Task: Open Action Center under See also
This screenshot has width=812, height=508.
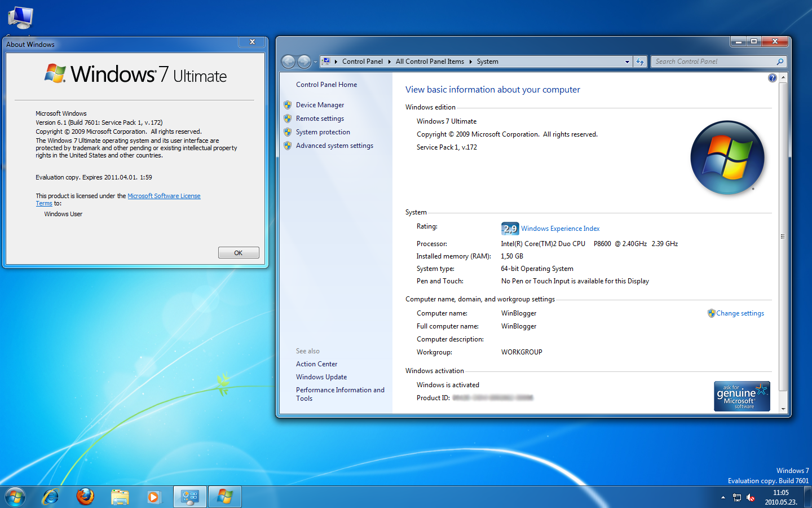Action: (x=316, y=364)
